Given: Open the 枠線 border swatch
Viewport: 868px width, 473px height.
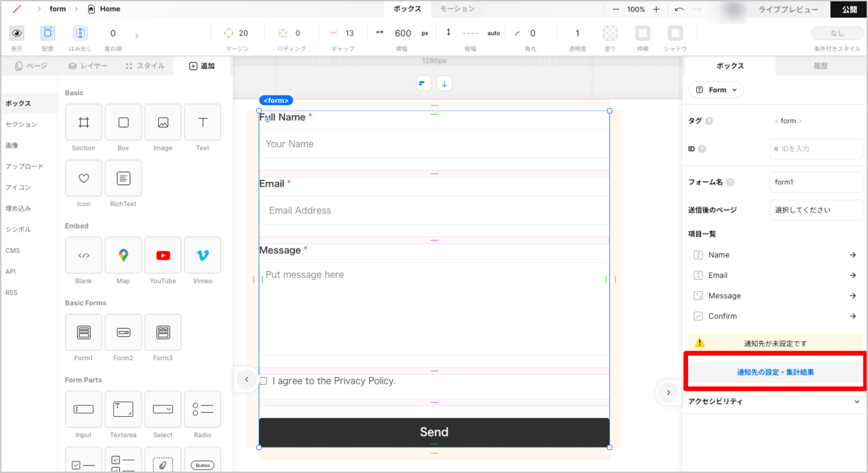Looking at the screenshot, I should pyautogui.click(x=643, y=33).
